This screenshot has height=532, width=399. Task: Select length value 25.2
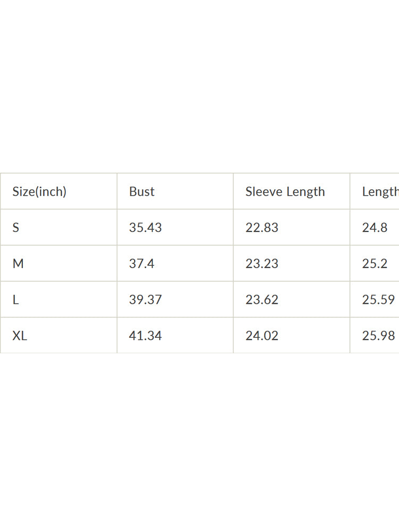(x=375, y=264)
